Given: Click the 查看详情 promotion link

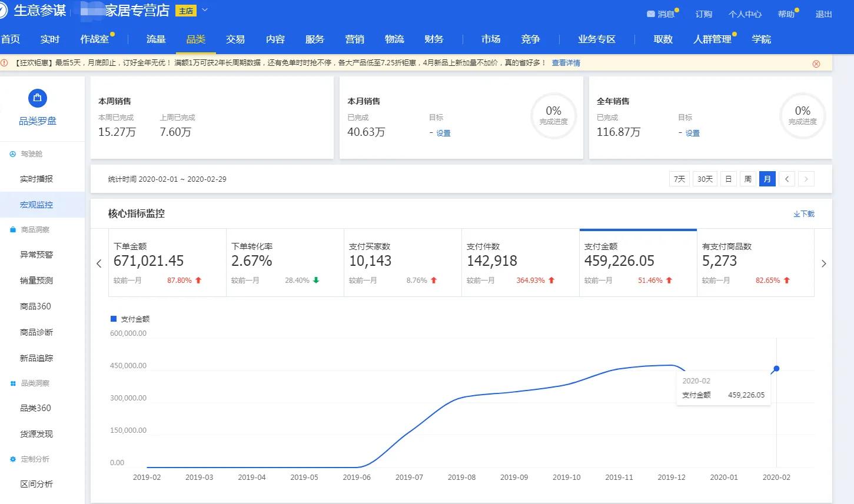Looking at the screenshot, I should pyautogui.click(x=565, y=62).
